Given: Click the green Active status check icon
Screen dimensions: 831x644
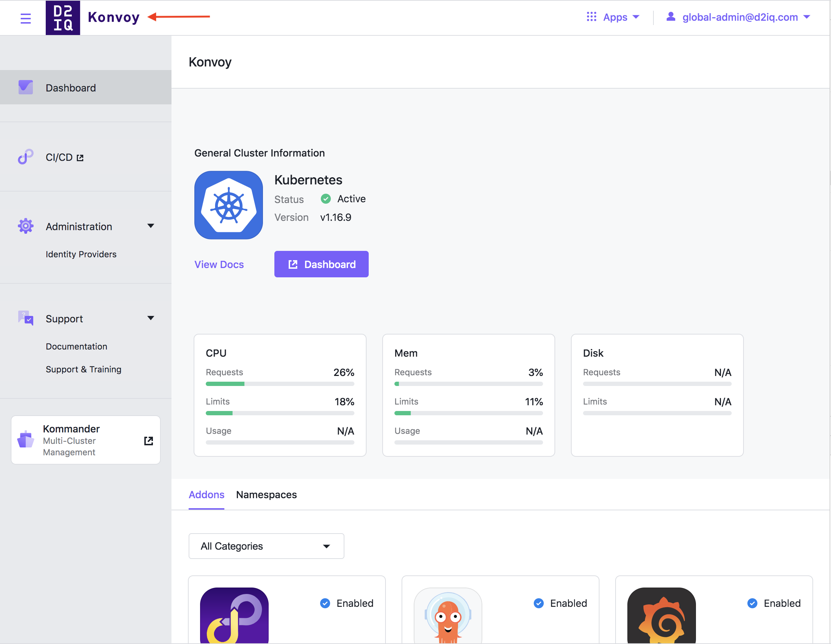Looking at the screenshot, I should (326, 199).
